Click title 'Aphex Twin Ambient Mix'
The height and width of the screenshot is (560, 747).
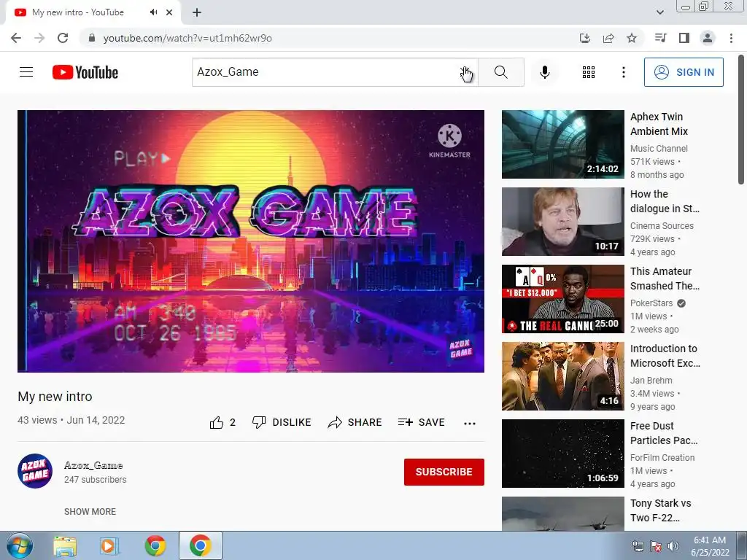pyautogui.click(x=659, y=124)
